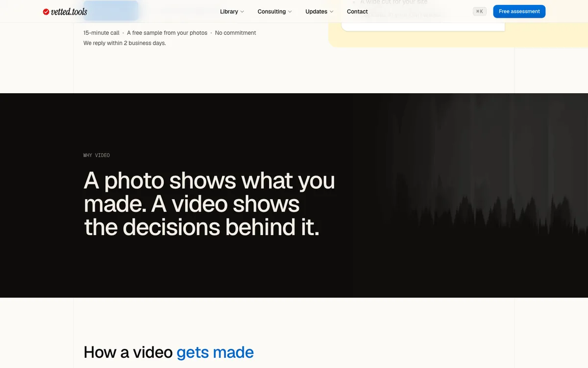This screenshot has width=588, height=368.
Task: Click the 'How a video gets made' heading
Action: (169, 352)
